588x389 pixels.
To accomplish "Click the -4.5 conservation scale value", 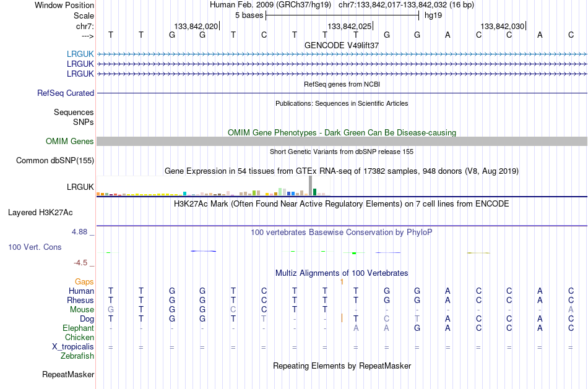I will (80, 263).
